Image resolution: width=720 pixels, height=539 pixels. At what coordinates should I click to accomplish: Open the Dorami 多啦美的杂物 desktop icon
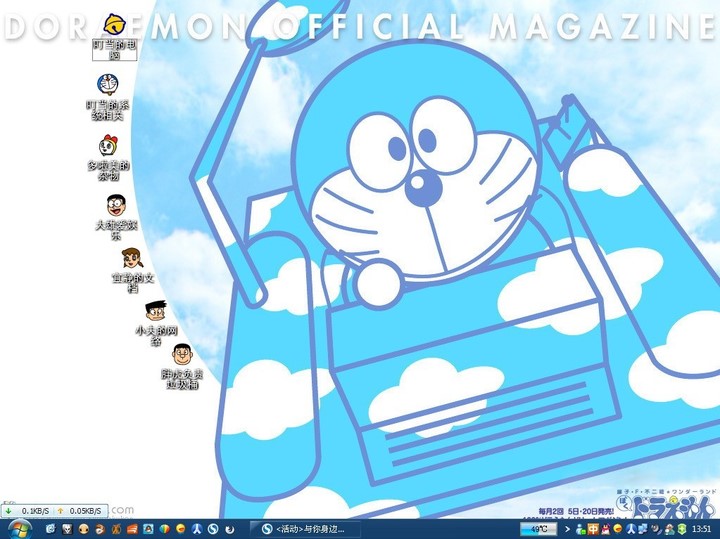(x=110, y=146)
